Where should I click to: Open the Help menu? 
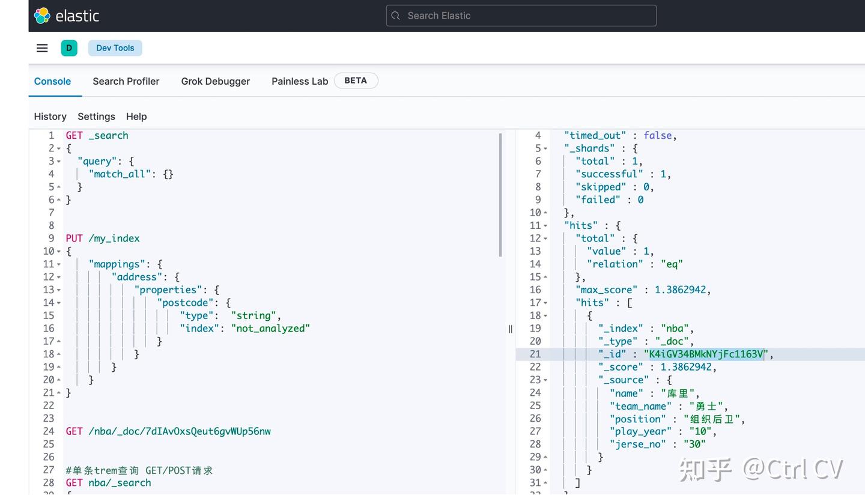tap(136, 117)
